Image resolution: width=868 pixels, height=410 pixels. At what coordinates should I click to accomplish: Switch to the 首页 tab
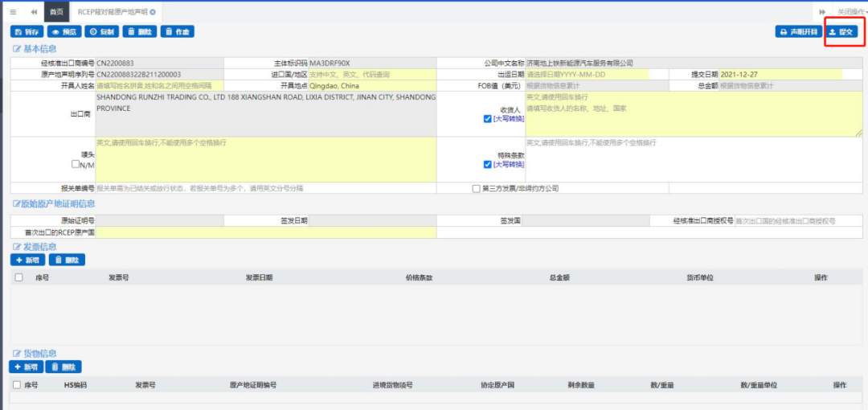(56, 12)
